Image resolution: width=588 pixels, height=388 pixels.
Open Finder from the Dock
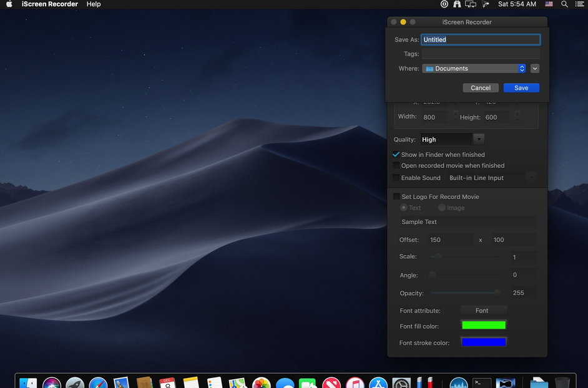pos(28,382)
